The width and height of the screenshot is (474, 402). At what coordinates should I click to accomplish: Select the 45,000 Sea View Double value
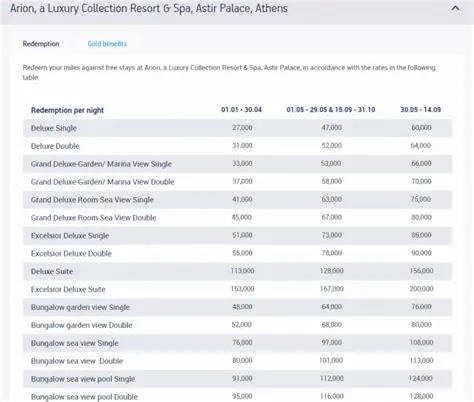click(241, 217)
